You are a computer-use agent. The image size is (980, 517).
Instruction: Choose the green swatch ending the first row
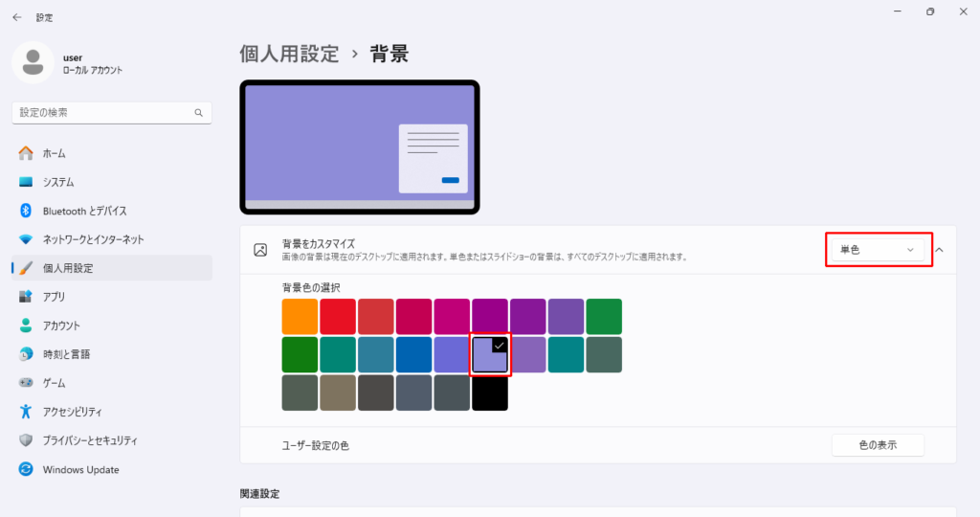pos(604,316)
